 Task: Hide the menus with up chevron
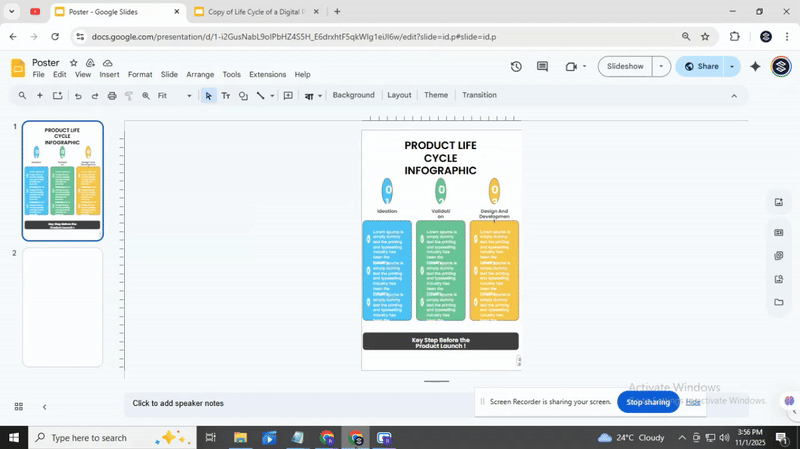pyautogui.click(x=734, y=96)
